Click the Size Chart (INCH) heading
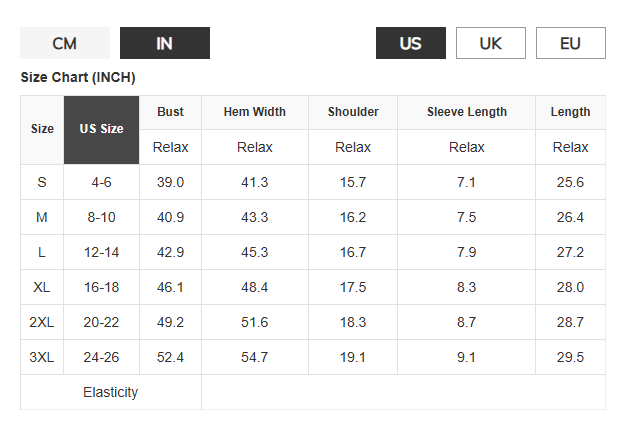 coord(78,77)
